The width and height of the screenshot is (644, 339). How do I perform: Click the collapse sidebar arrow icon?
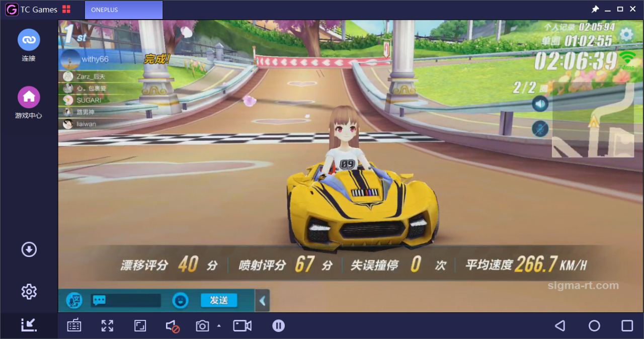click(29, 325)
